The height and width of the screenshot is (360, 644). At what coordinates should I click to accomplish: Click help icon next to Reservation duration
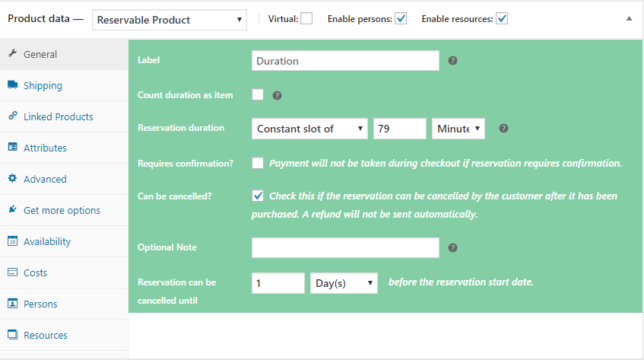(x=503, y=129)
